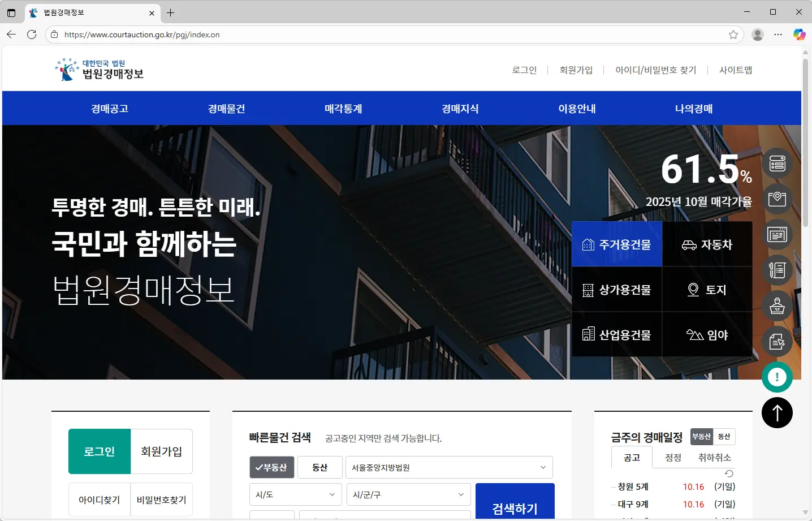Click the map pin quick-menu icon
812x521 pixels.
[x=777, y=199]
